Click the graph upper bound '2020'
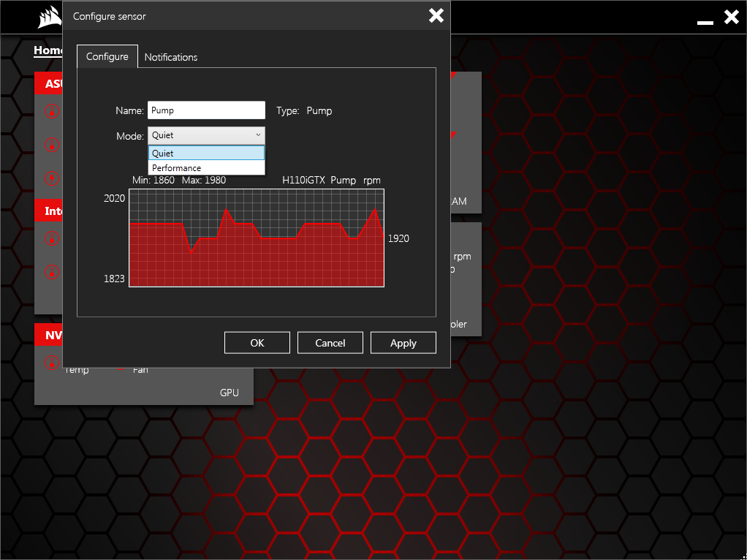The image size is (747, 560). coord(114,198)
